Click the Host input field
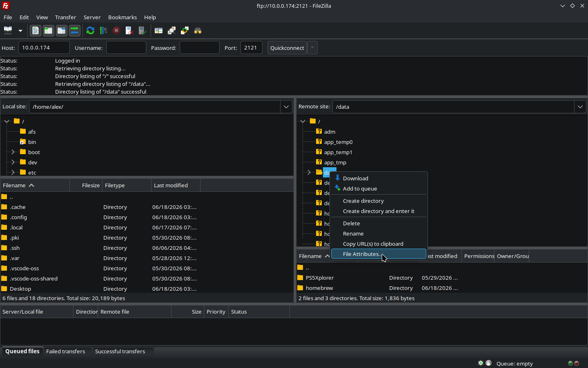Viewport: 588px width, 368px height. [44, 47]
